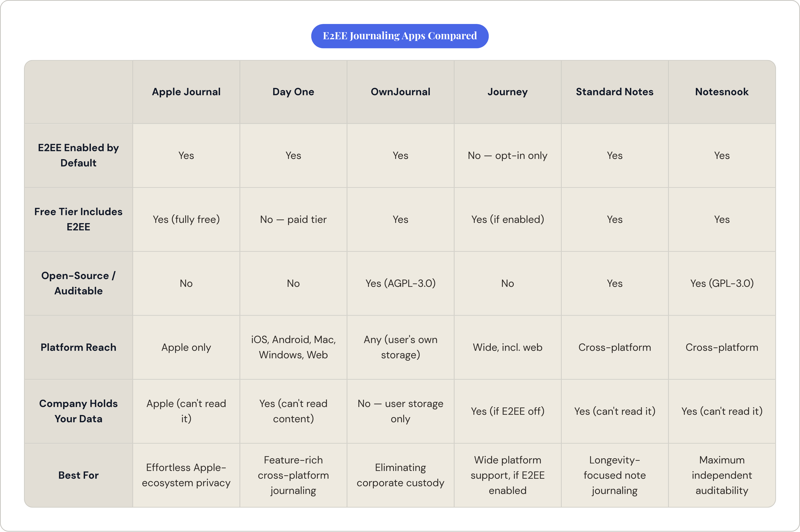
Task: Select the 'Apple only' cell
Action: (x=186, y=347)
